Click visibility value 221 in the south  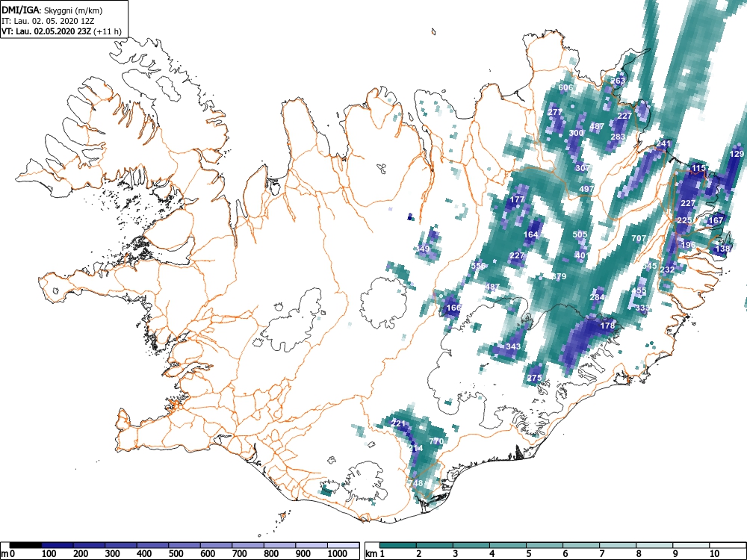pyautogui.click(x=398, y=423)
